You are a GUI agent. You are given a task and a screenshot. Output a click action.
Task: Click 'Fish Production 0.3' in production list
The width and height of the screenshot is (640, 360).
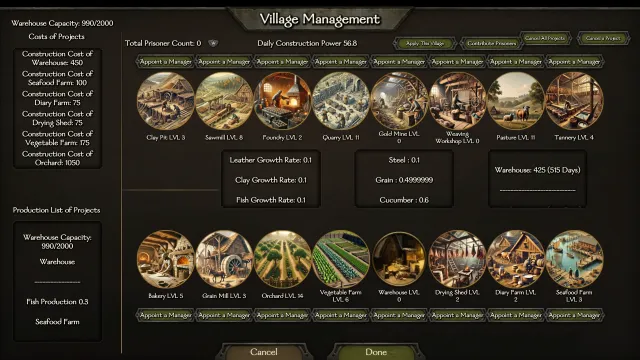[x=57, y=302]
